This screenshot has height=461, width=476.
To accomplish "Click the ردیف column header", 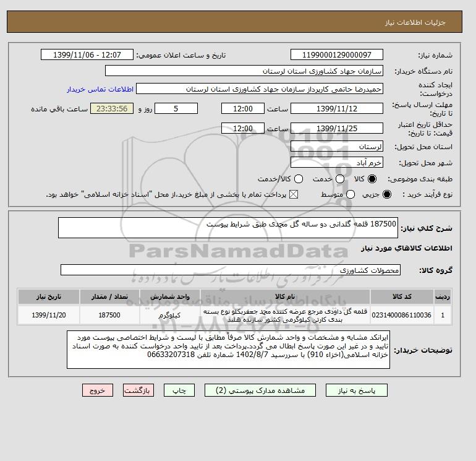I will (443, 296).
